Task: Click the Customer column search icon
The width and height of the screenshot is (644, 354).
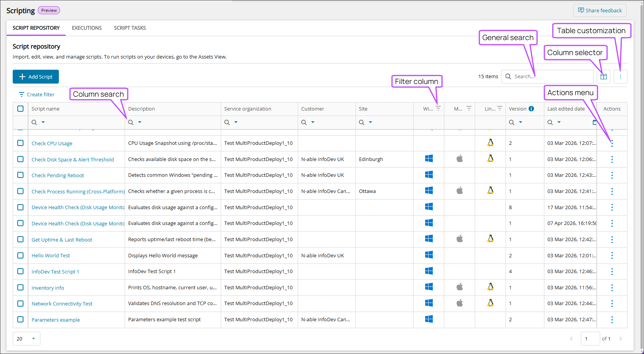Action: click(x=304, y=122)
